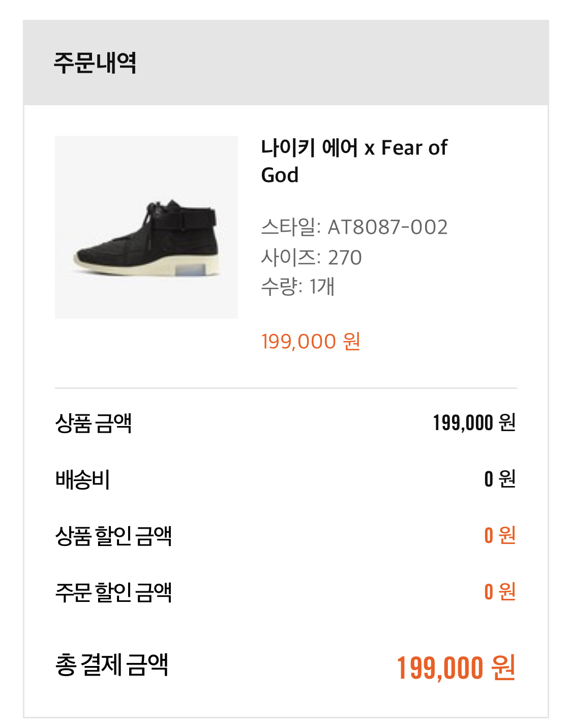Click the 배송비 row label
572x728 pixels.
(x=83, y=479)
